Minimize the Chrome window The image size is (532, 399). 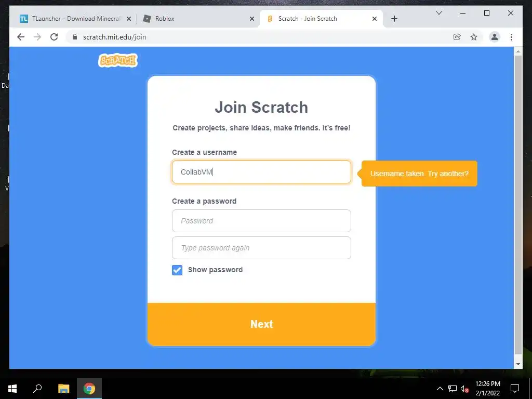(463, 13)
